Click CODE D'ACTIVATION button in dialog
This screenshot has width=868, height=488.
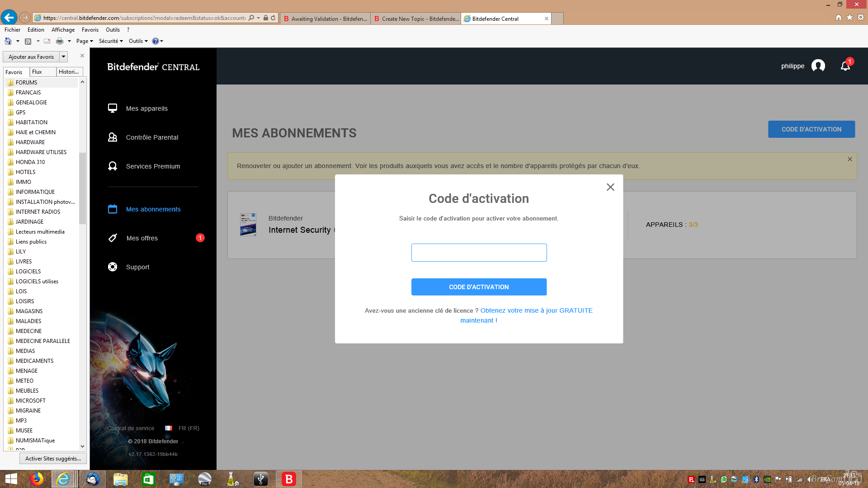(x=479, y=287)
